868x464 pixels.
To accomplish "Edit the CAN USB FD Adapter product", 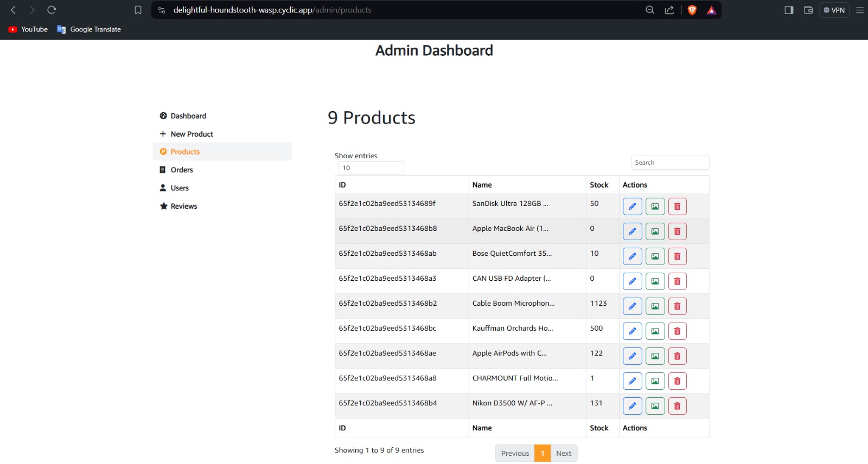I will pos(633,281).
